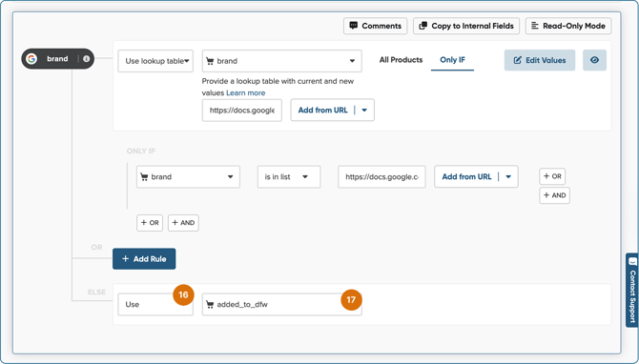Click the info icon on brand pill
The width and height of the screenshot is (639, 364).
point(87,59)
